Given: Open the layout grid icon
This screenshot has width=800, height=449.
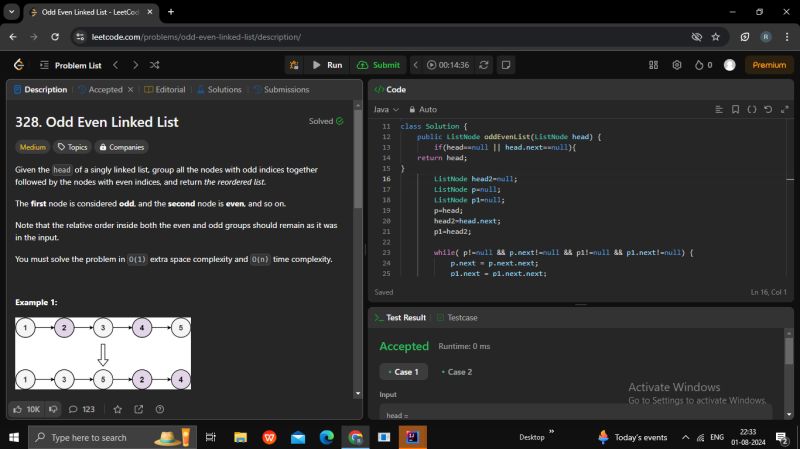Looking at the screenshot, I should [653, 65].
